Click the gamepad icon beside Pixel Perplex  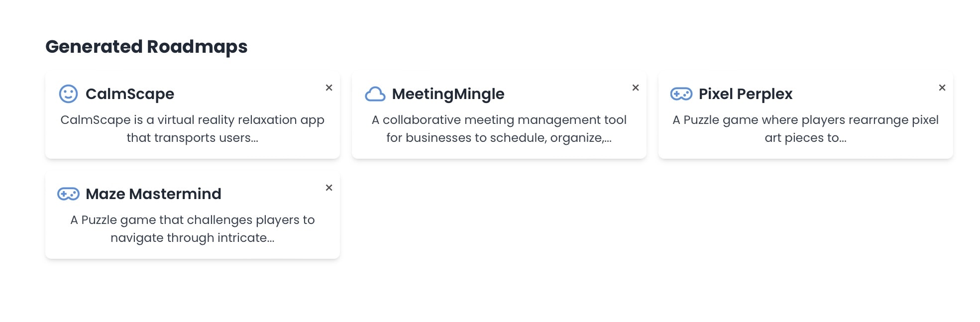pyautogui.click(x=681, y=94)
